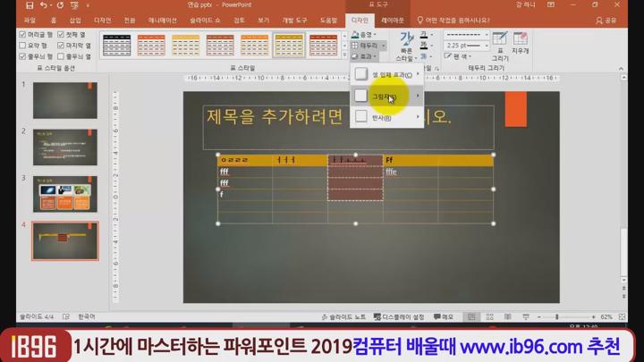
Task: Switch to the 삽입 (Insert) tab
Action: coord(75,20)
